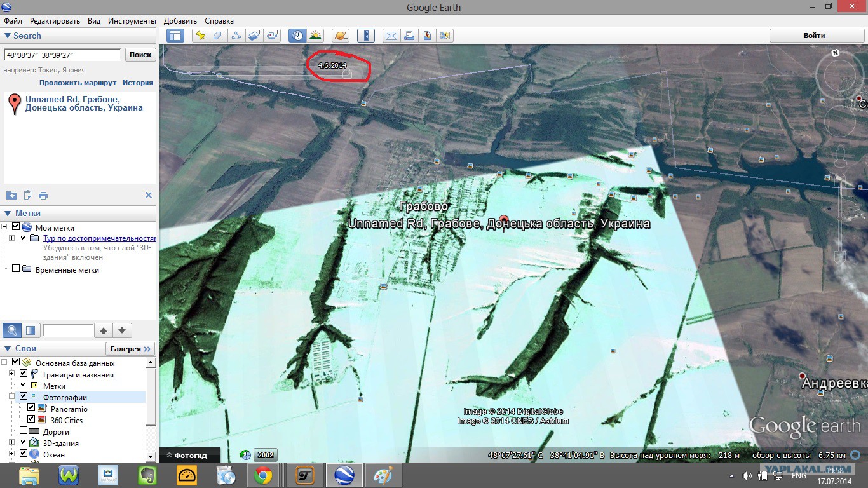Expand the Фотогид tour guide panel
Image resolution: width=868 pixels, height=488 pixels.
[189, 455]
